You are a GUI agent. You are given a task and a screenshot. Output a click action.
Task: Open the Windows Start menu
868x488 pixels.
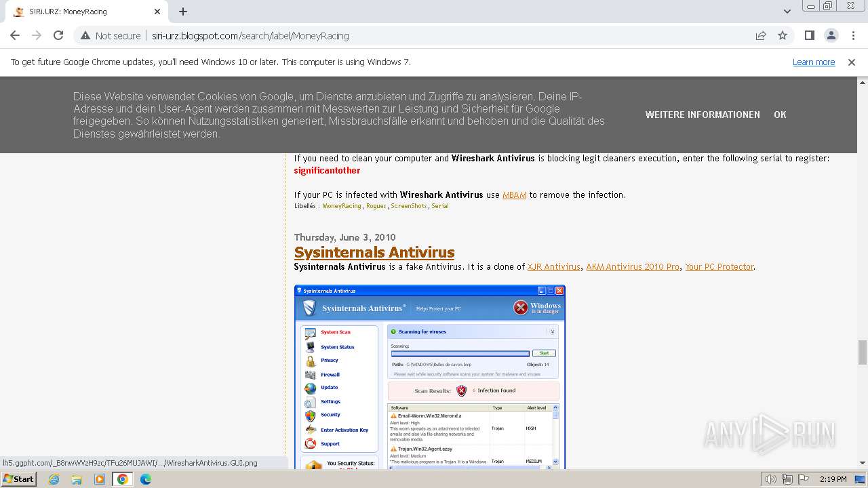[x=18, y=479]
